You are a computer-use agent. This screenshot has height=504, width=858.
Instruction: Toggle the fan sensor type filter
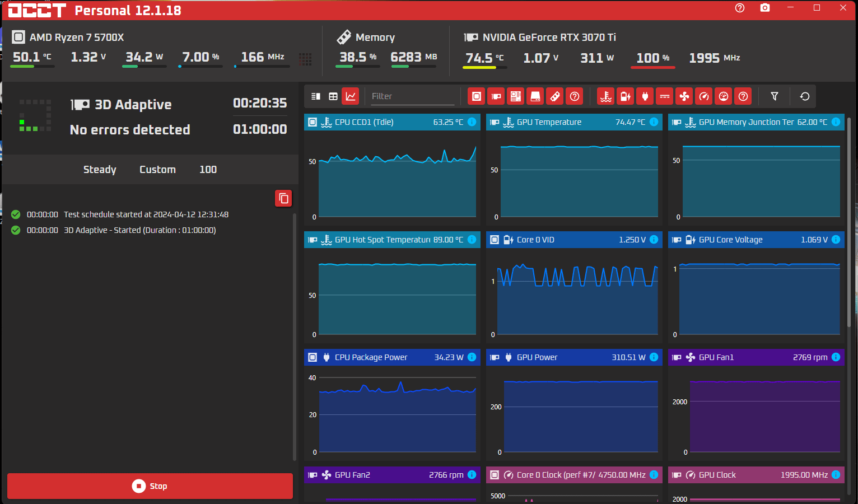point(684,96)
